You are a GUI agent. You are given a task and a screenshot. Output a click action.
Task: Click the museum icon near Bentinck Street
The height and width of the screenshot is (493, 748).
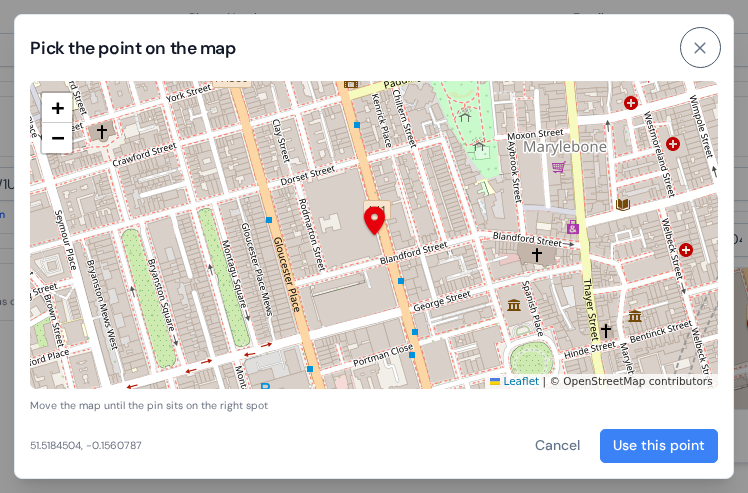pos(634,315)
